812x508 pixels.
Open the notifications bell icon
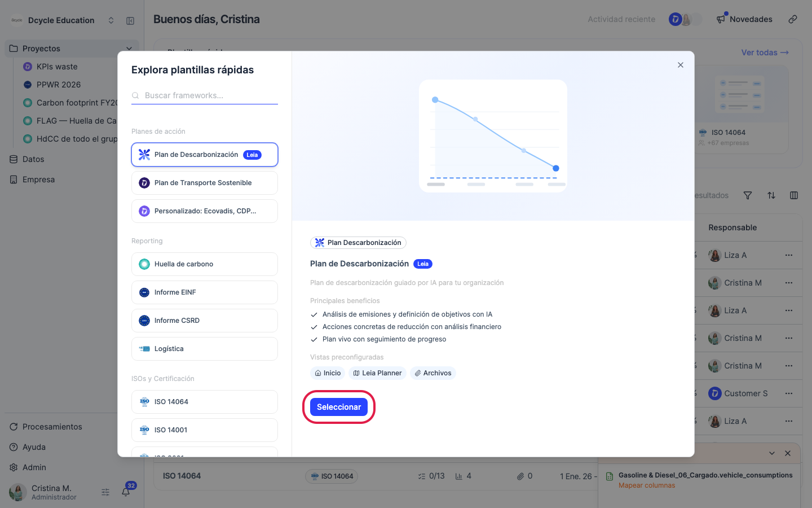tap(126, 492)
